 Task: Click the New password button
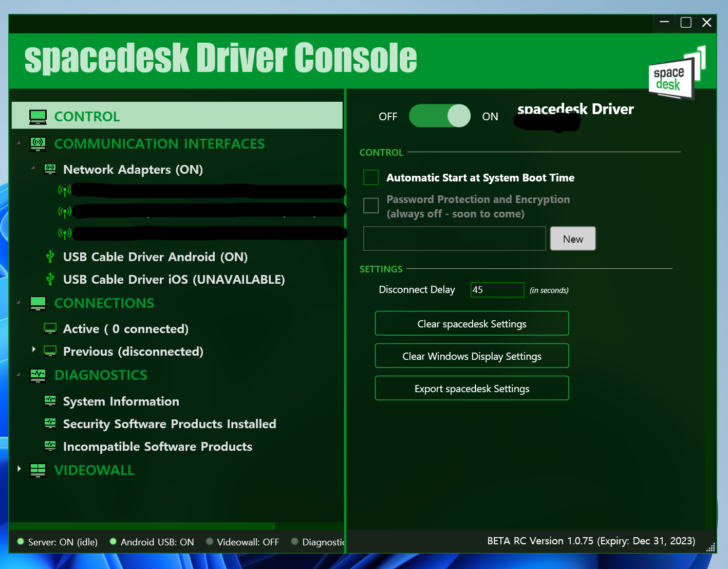point(573,238)
